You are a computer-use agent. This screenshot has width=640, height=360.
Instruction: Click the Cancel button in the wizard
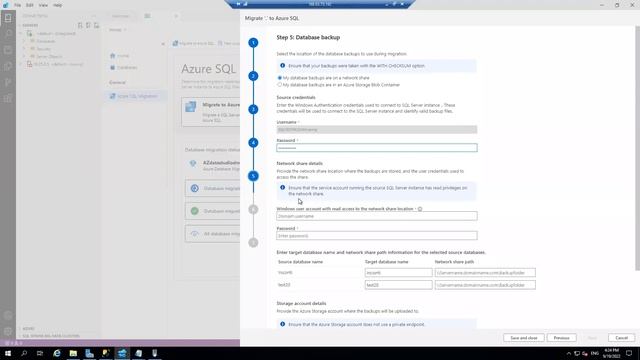point(622,338)
